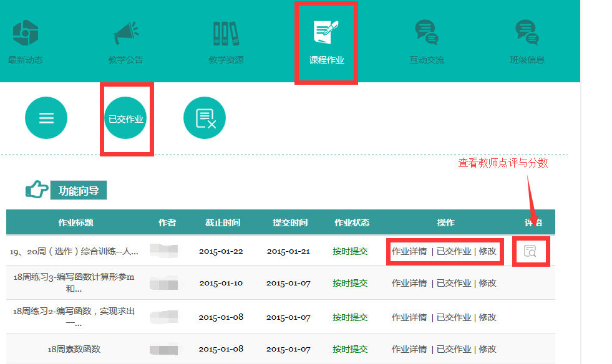Click the 截止时间 column header
The width and height of the screenshot is (612, 364).
point(222,223)
